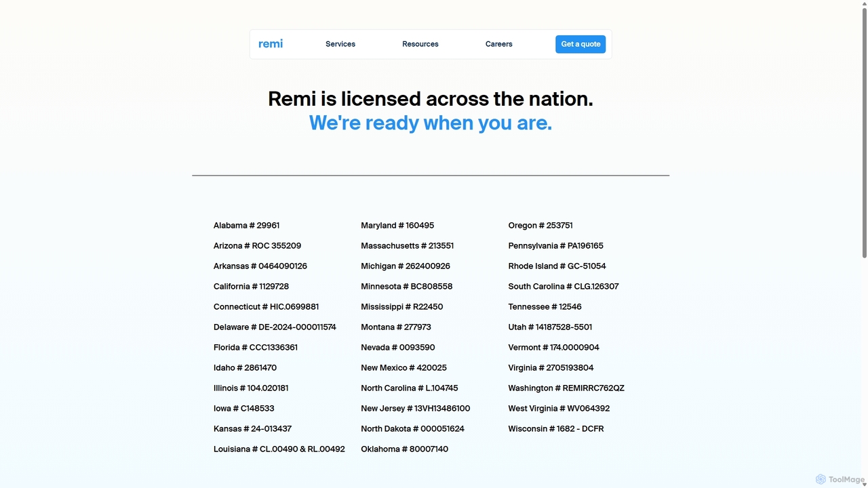Screen dimensions: 868x488
Task: Go to the Careers page
Action: pos(499,44)
